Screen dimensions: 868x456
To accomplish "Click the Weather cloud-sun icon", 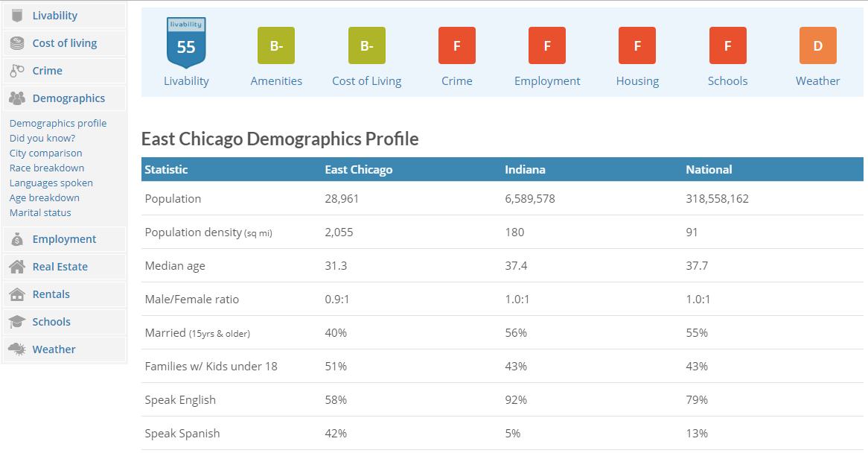I will point(17,349).
